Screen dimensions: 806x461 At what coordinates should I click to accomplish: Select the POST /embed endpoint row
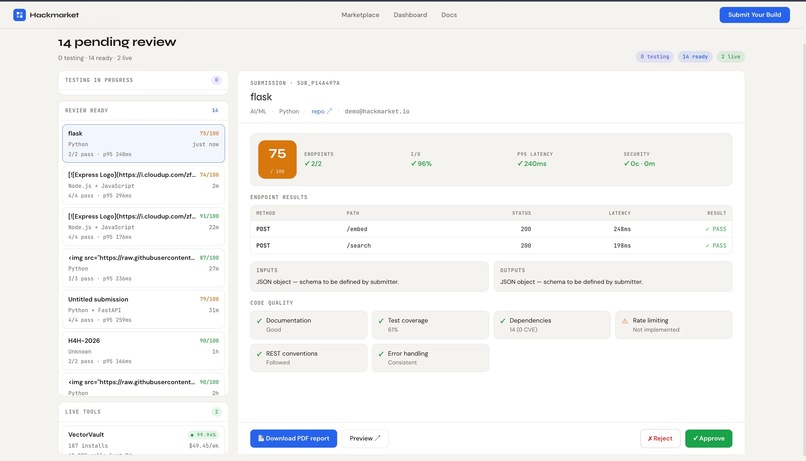pos(491,229)
